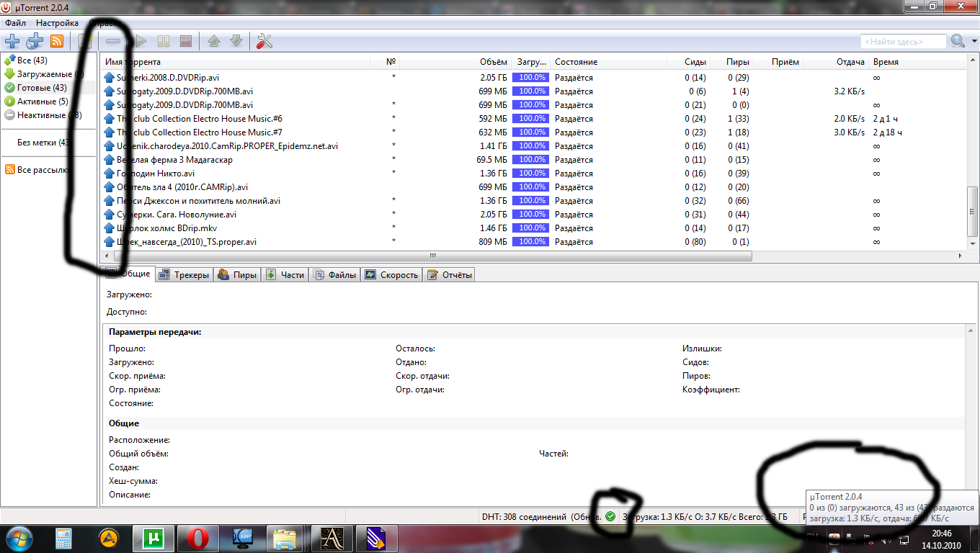Screen dimensions: 980x553
Task: Select the Загружаемые category
Action: pos(44,74)
